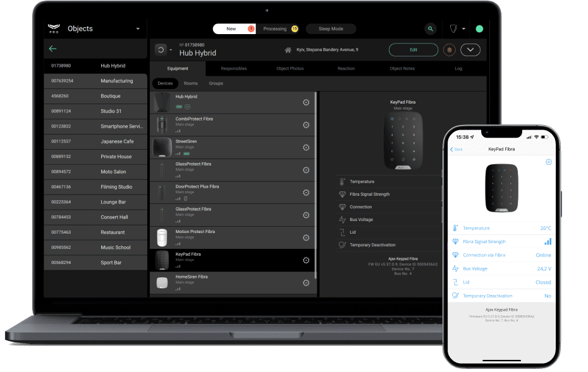588x372 pixels.
Task: Click the KeyPad Fibra image in laptop panel
Action: (403, 141)
